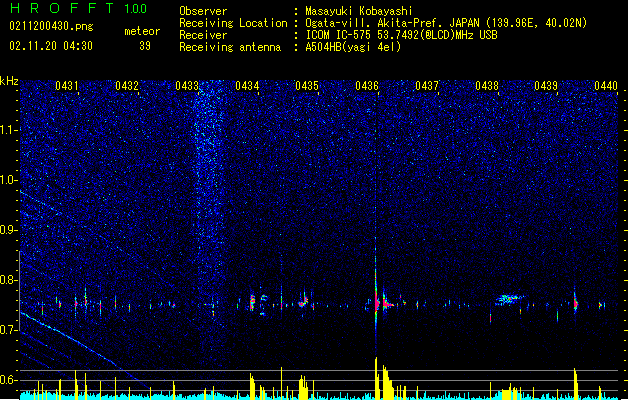Image resolution: width=629 pixels, height=400 pixels.
Task: Click the 0437 time marker
Action: tap(427, 86)
